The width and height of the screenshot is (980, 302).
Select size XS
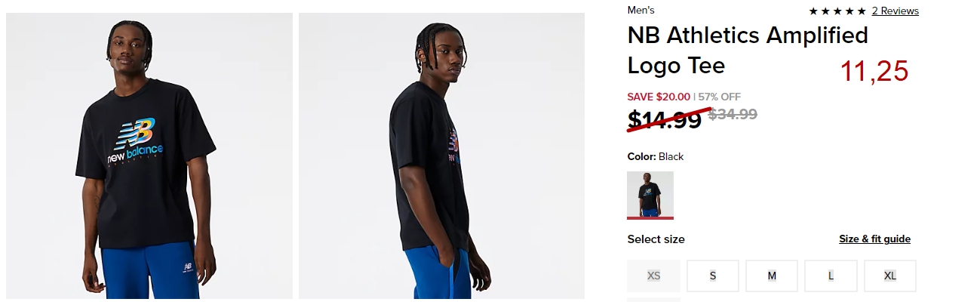coord(653,276)
